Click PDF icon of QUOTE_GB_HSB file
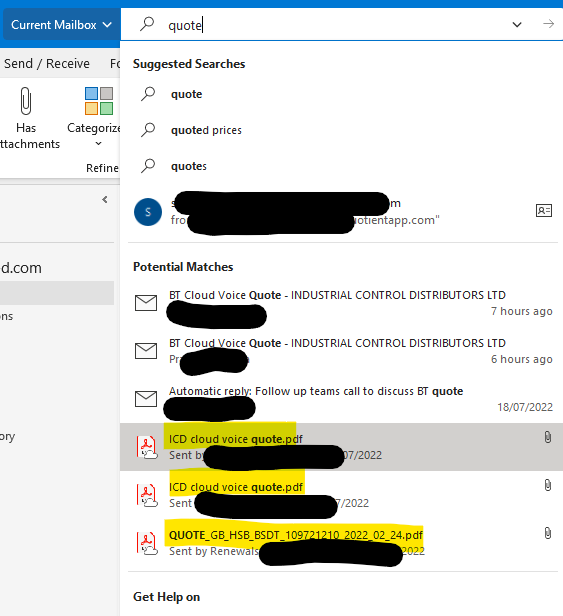The width and height of the screenshot is (563, 616). click(147, 543)
